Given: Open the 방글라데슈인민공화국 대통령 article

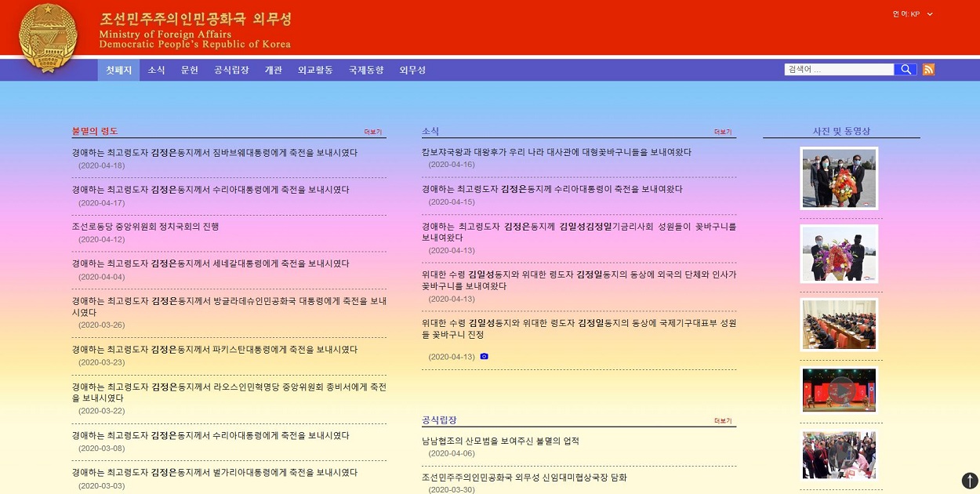Looking at the screenshot, I should (x=229, y=307).
